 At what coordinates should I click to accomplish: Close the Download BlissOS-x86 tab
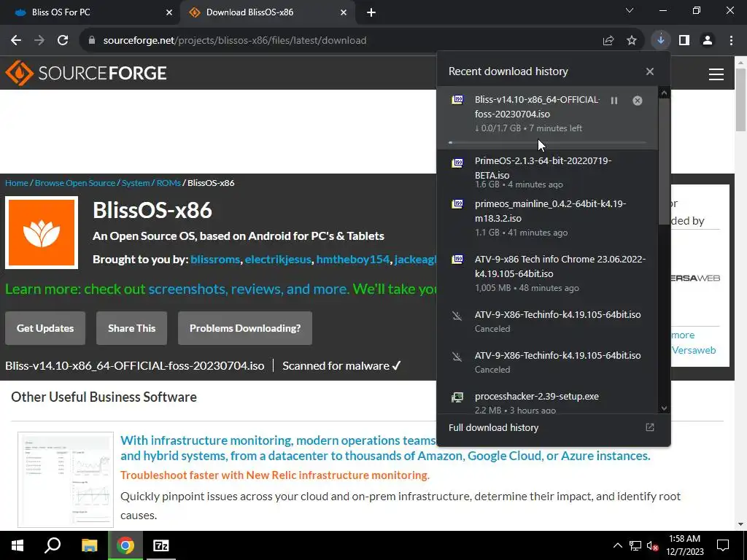[344, 12]
